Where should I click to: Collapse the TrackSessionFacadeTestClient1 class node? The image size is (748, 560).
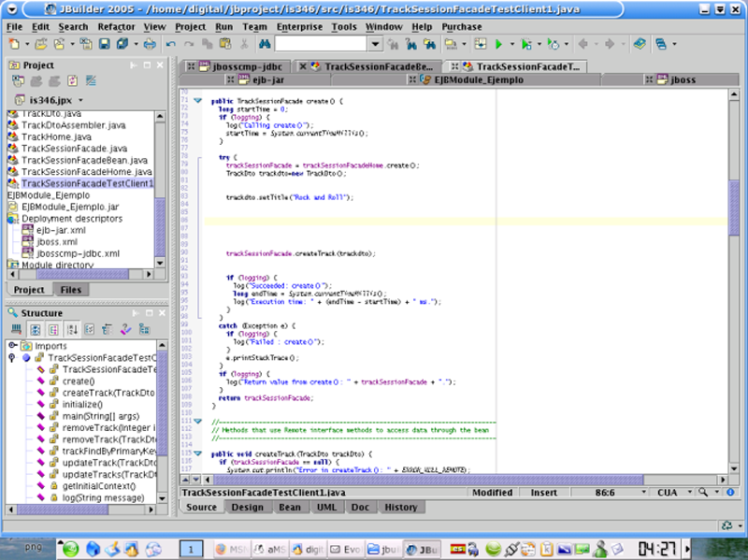(13, 358)
